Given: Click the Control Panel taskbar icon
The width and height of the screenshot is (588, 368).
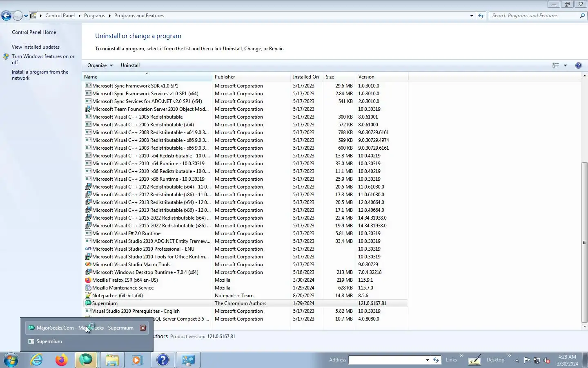Looking at the screenshot, I should click(x=188, y=360).
